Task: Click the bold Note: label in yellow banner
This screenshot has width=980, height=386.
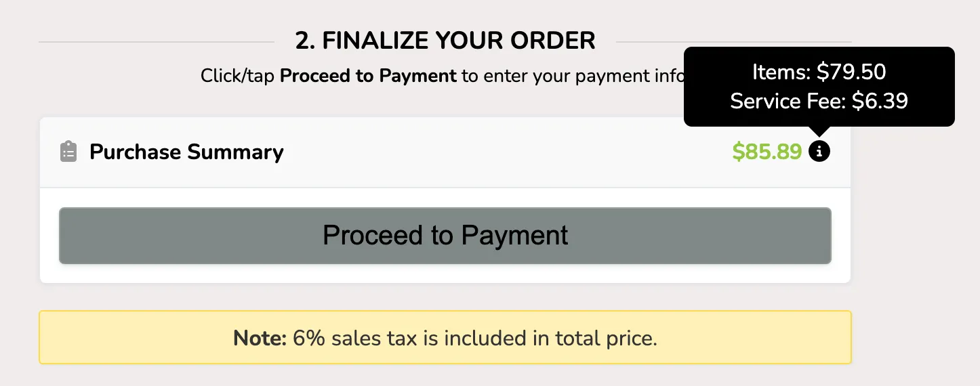Action: tap(260, 338)
